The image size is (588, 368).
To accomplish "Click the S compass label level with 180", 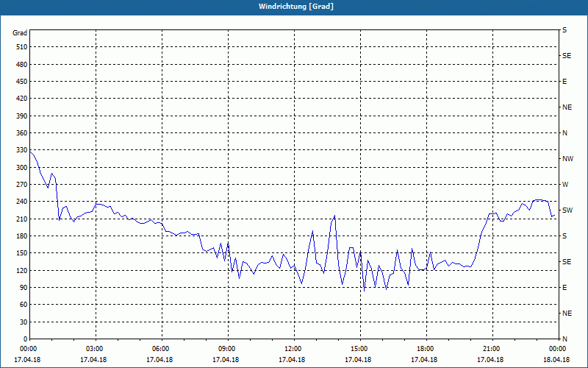I will pyautogui.click(x=564, y=236).
